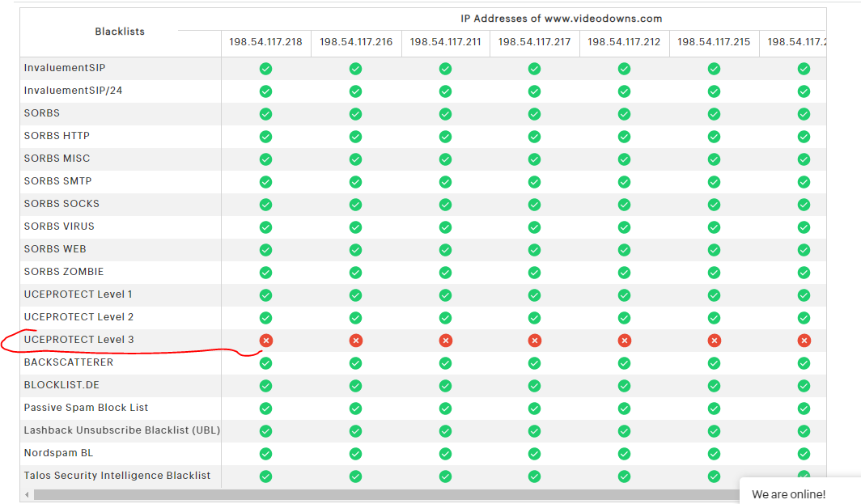The width and height of the screenshot is (861, 504).
Task: Select the SORBS WEB row label
Action: (x=55, y=248)
